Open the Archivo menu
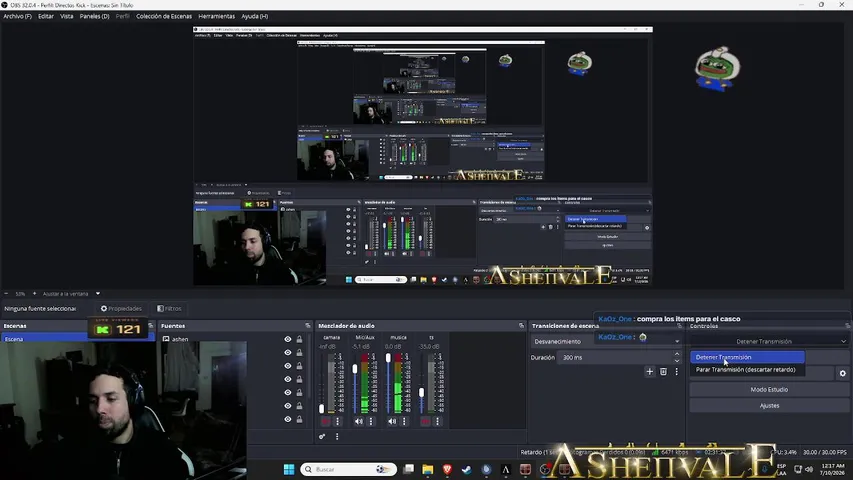This screenshot has height=480, width=853. click(17, 16)
